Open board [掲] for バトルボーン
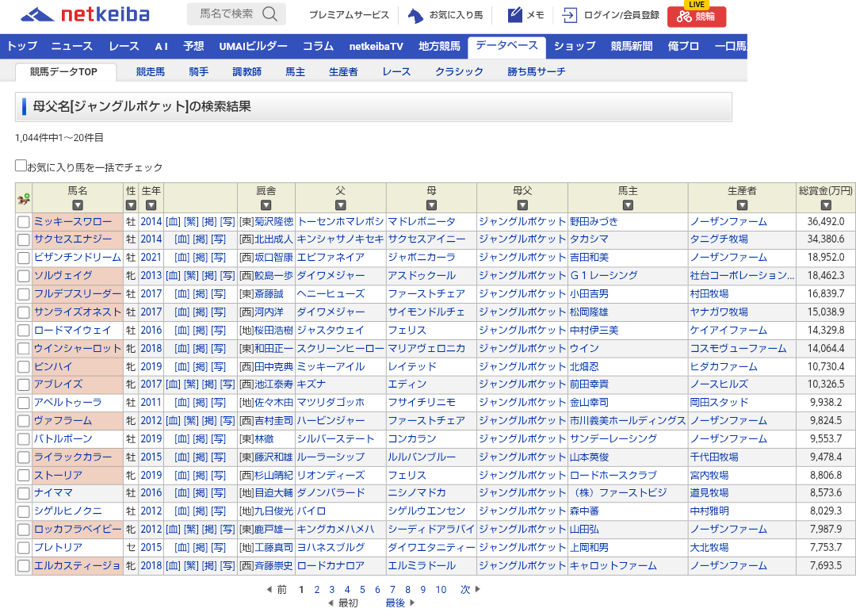Viewport: 856px width, 616px height. pyautogui.click(x=201, y=439)
